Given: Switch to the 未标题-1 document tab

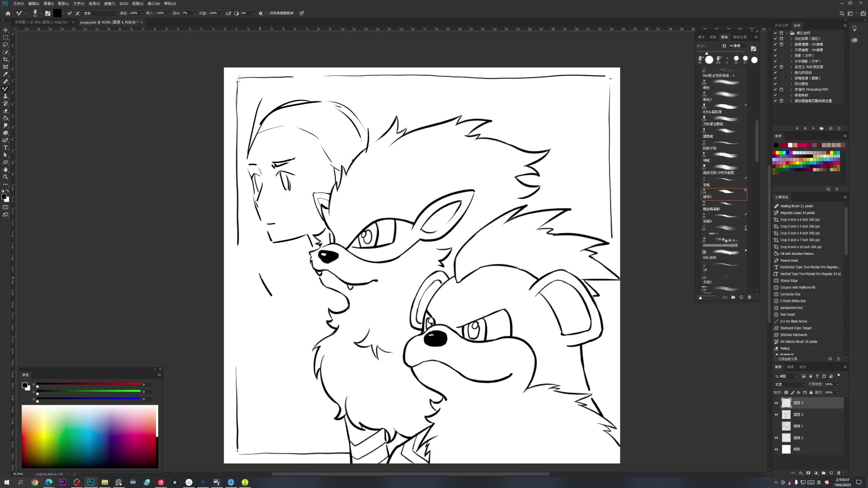Looking at the screenshot, I should 41,22.
